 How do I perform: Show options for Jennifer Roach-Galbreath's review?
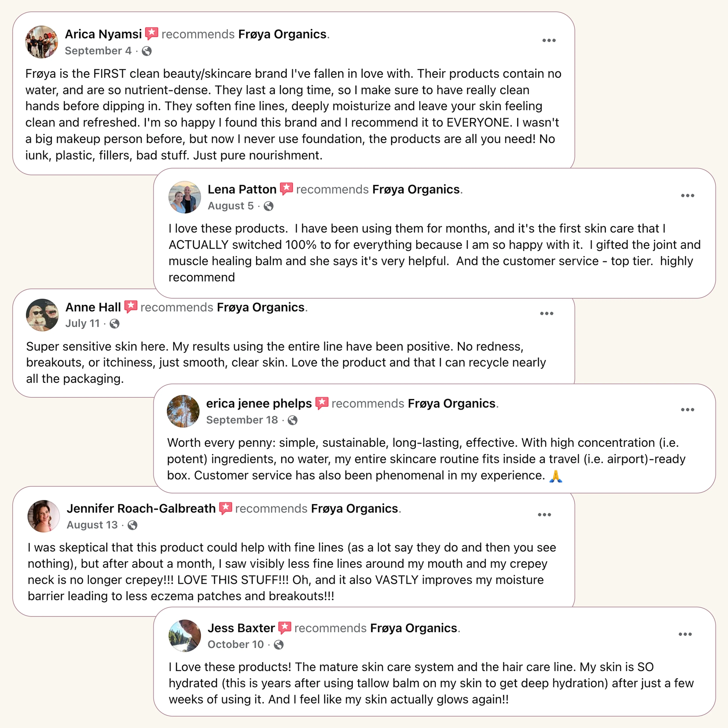pyautogui.click(x=544, y=515)
